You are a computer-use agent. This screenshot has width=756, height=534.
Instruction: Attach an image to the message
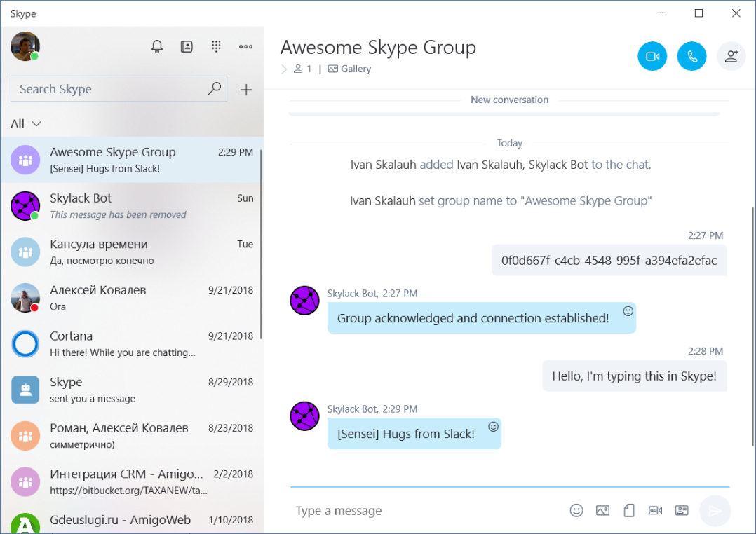(602, 510)
